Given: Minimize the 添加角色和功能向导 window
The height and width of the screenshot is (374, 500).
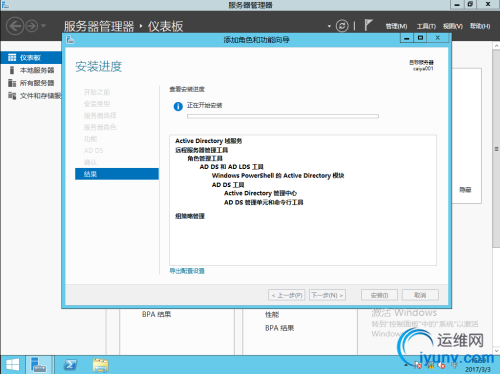Looking at the screenshot, I should click(x=407, y=38).
